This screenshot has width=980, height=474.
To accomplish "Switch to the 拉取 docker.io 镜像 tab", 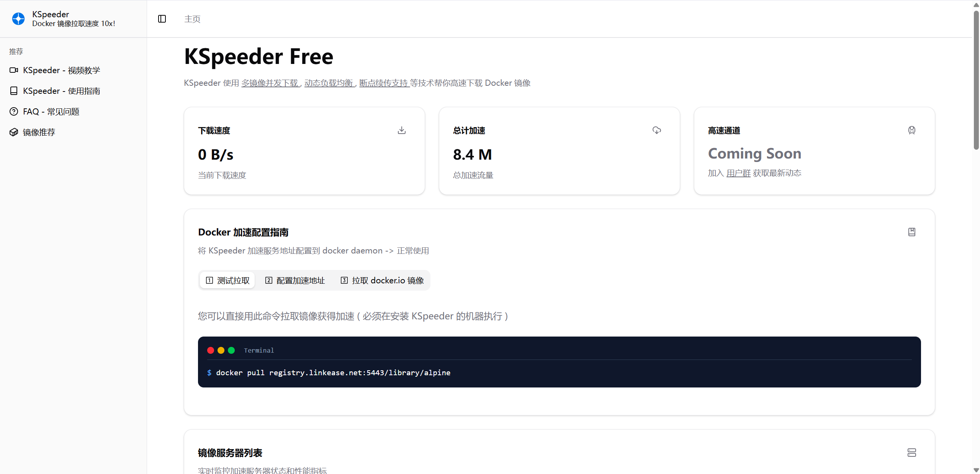I will pyautogui.click(x=382, y=281).
